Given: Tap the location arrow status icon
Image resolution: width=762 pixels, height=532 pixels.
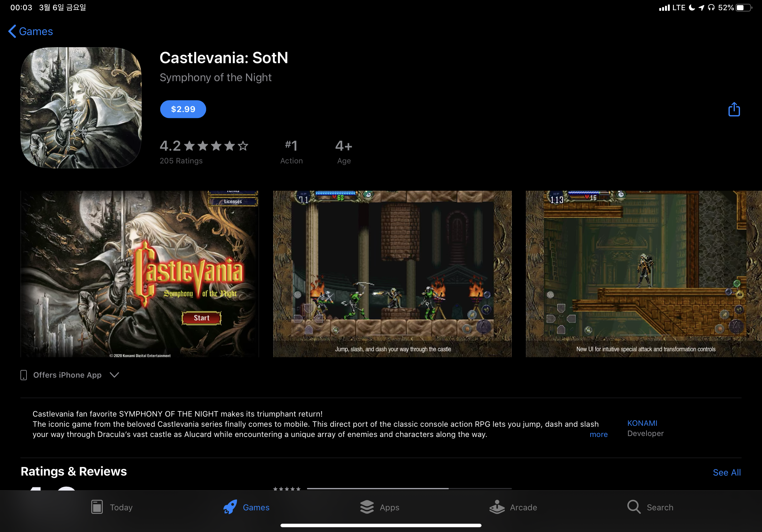Looking at the screenshot, I should pyautogui.click(x=701, y=8).
